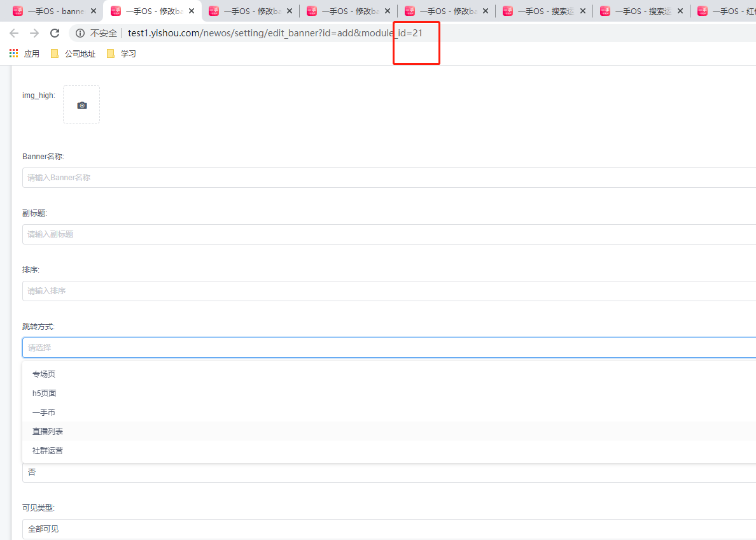The height and width of the screenshot is (540, 756).
Task: Switch to the last tab, titled 一手OS - 红
Action: click(725, 11)
